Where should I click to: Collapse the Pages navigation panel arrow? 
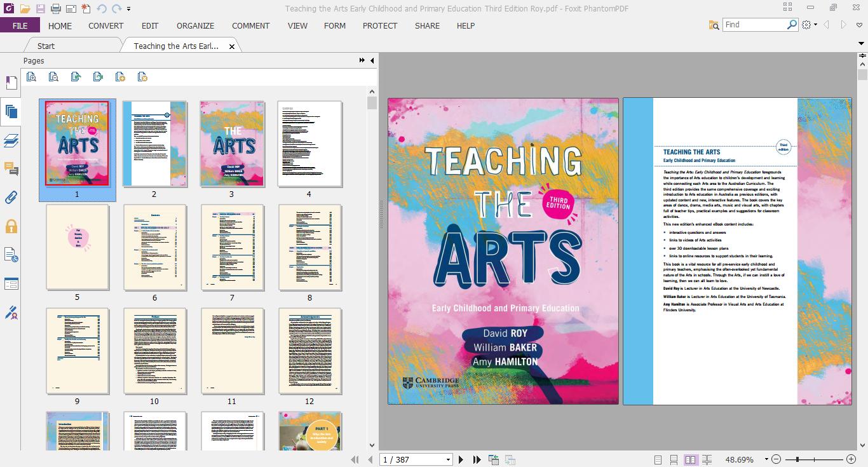[372, 60]
